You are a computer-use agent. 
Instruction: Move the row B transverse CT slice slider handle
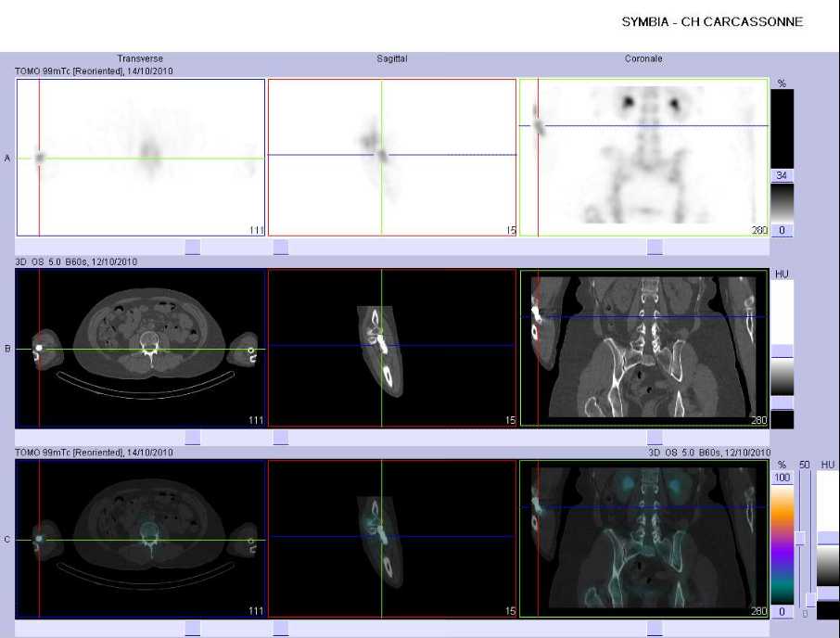[192, 437]
